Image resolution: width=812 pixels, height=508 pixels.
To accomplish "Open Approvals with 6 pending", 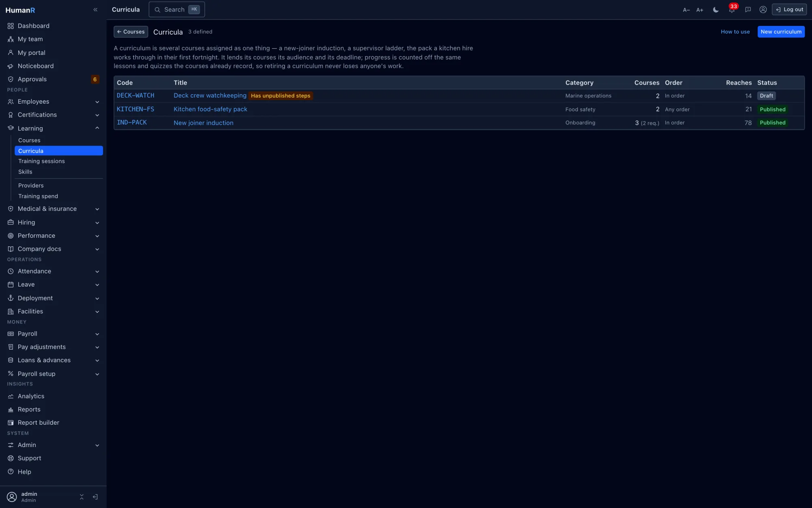I will click(53, 79).
